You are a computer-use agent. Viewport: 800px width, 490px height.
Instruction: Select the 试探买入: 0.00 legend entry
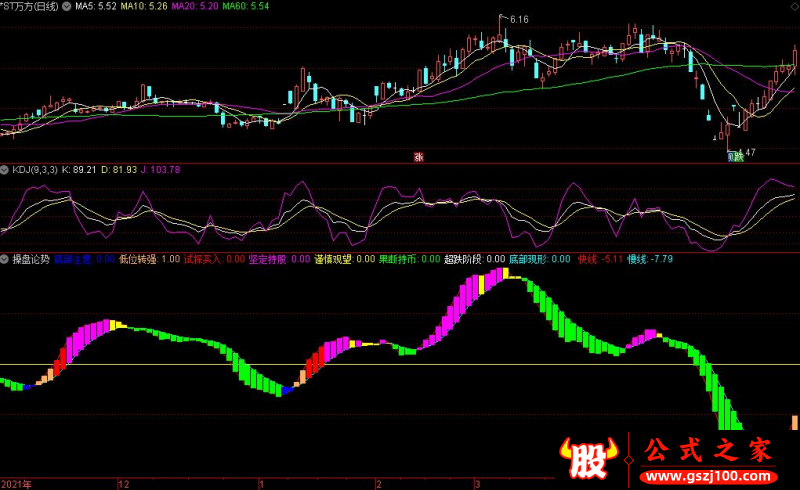214,259
